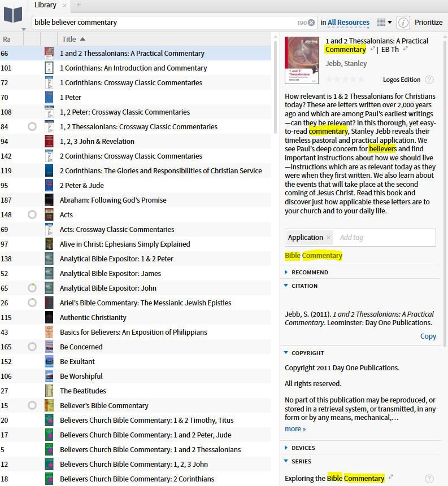Click the more » copyright link
This screenshot has width=448, height=486.
coord(295,429)
